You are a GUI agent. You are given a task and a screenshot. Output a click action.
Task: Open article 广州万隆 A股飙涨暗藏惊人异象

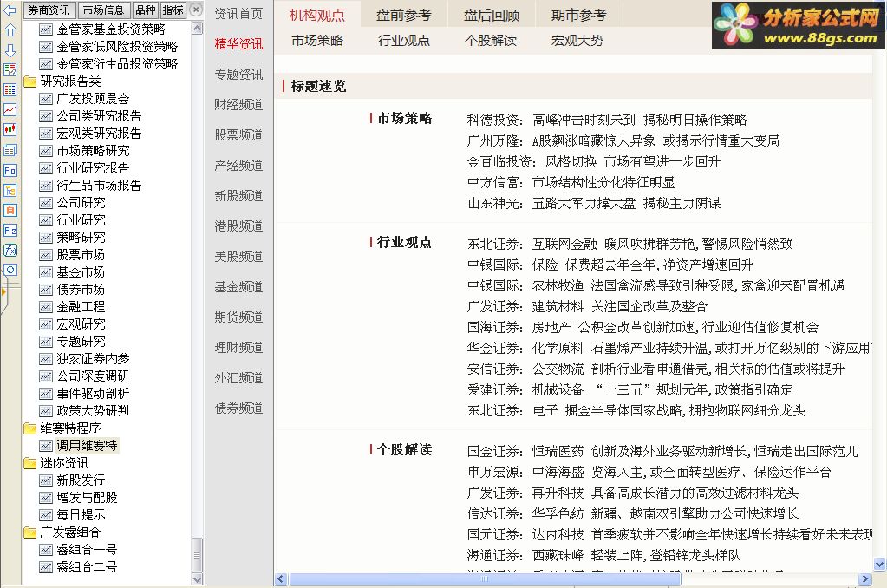(x=623, y=140)
